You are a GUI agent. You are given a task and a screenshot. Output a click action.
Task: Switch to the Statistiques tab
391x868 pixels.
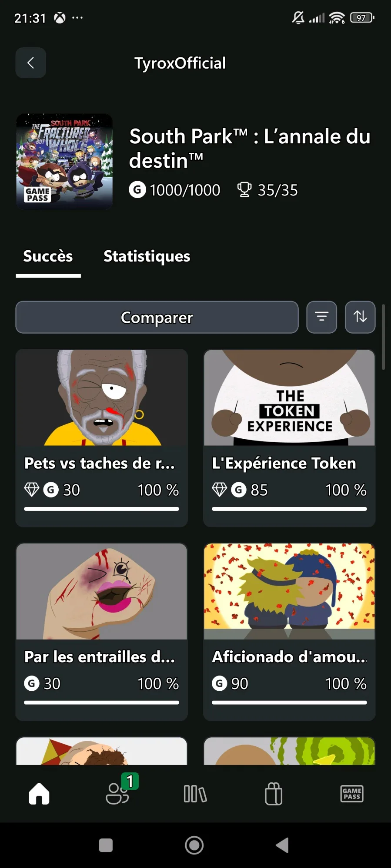[147, 256]
